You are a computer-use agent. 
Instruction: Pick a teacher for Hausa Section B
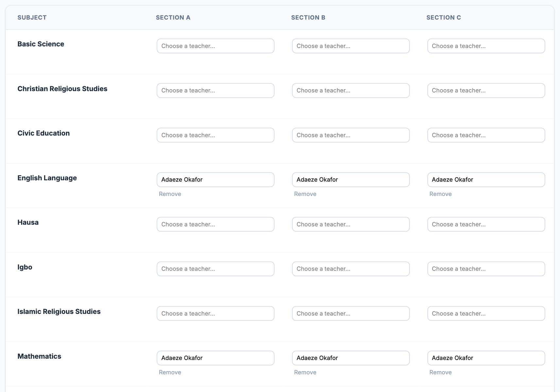pos(351,224)
